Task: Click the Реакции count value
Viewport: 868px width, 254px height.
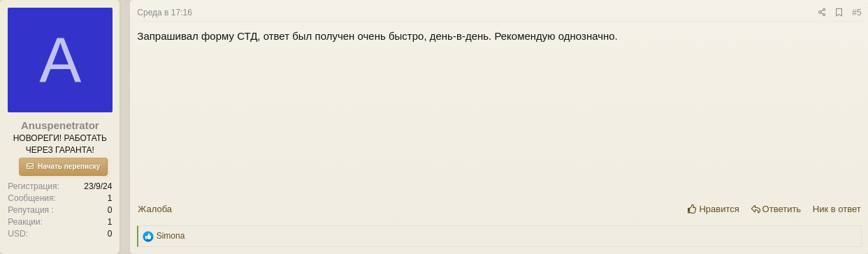Action: [110, 222]
